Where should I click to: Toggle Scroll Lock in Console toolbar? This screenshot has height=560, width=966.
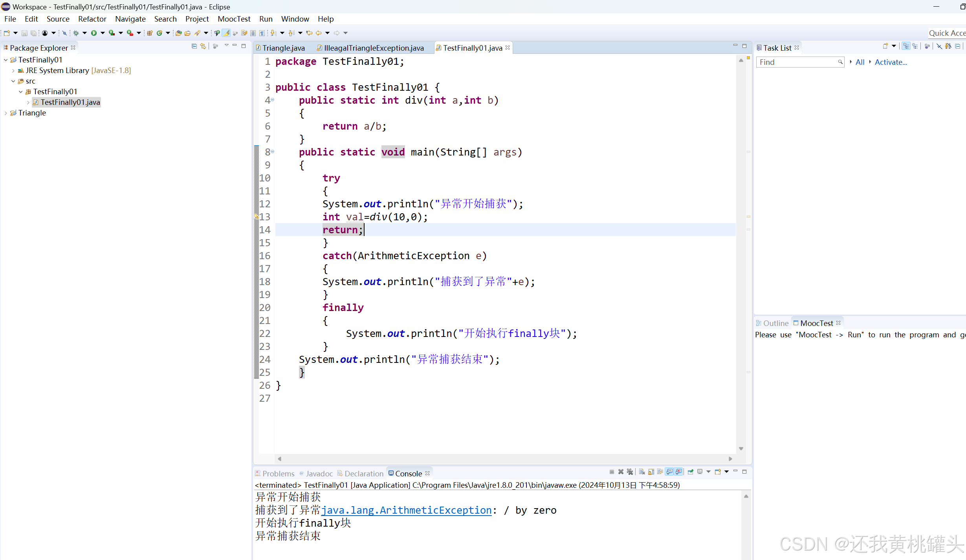coord(651,472)
